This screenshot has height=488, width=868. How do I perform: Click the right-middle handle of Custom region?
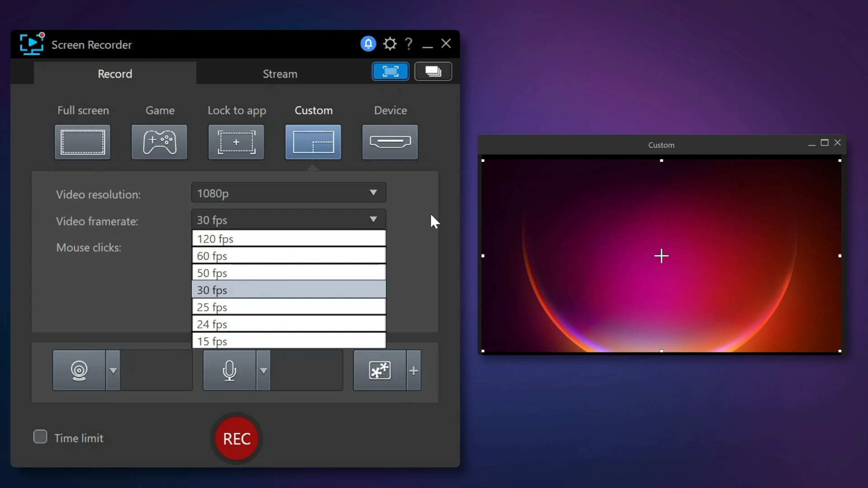coord(840,256)
